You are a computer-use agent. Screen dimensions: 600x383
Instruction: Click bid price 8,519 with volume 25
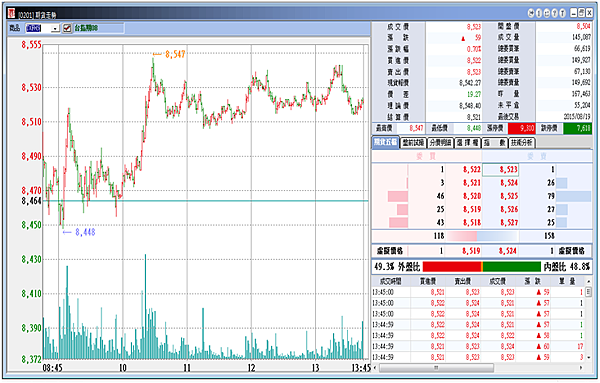(472, 209)
